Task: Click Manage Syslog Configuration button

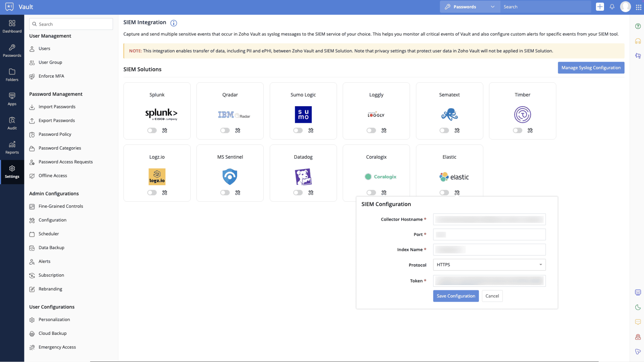Action: (591, 68)
